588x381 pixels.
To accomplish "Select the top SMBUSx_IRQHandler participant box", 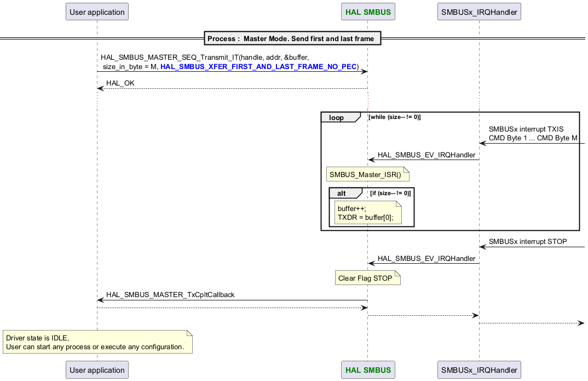I will (x=479, y=12).
